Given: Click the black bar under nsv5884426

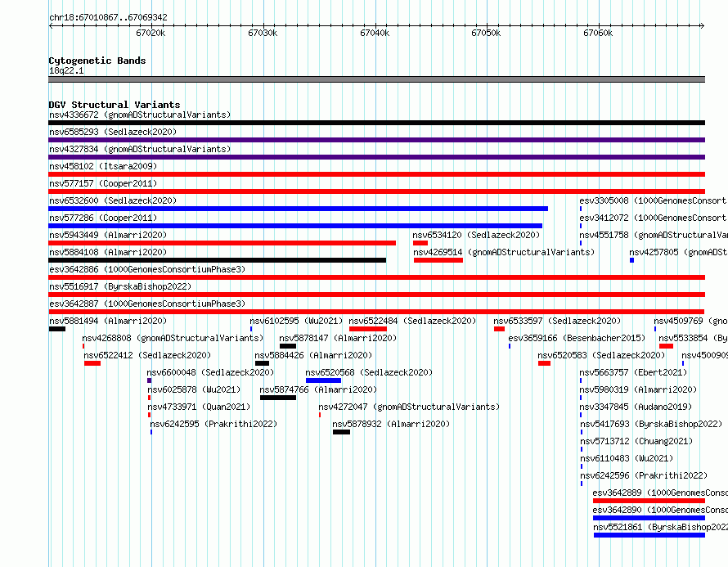Looking at the screenshot, I should point(263,363).
